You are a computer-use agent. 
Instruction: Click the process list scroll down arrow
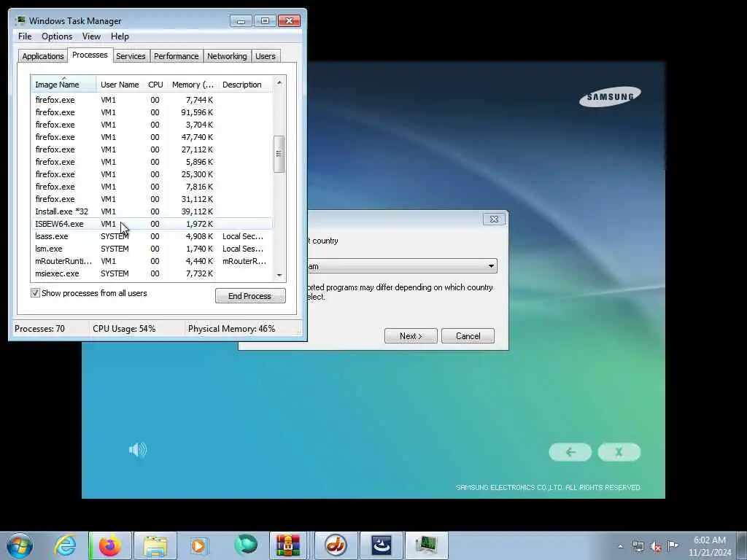(279, 275)
